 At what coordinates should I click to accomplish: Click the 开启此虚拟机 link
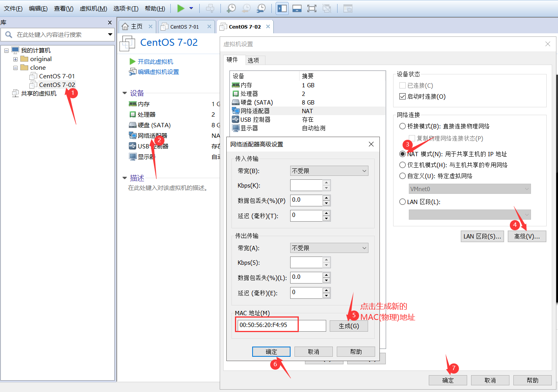[x=155, y=61]
